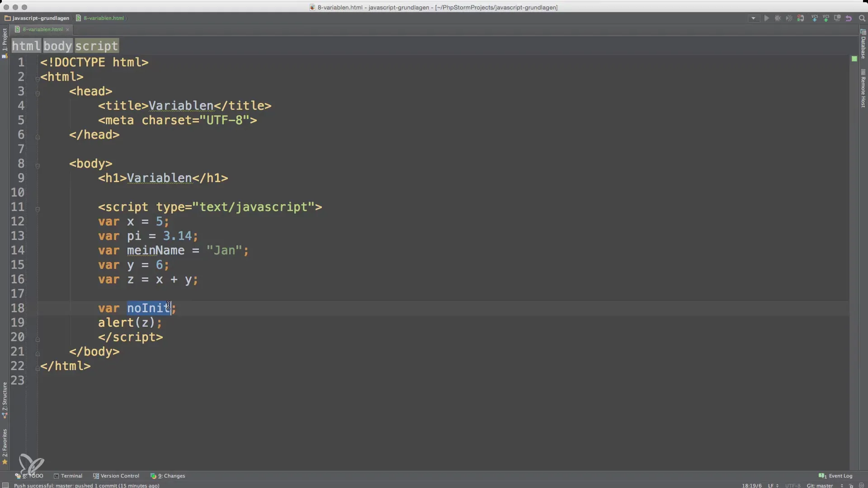Collapse the head tag fold marker
This screenshot has height=488, width=868.
(38, 94)
